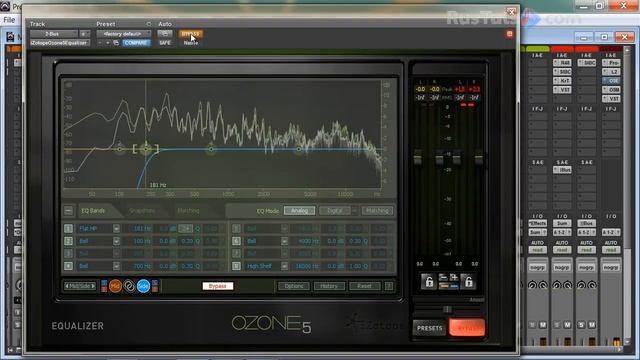Select the EQ node near 700 Hz
This screenshot has width=640, height=360.
point(211,149)
